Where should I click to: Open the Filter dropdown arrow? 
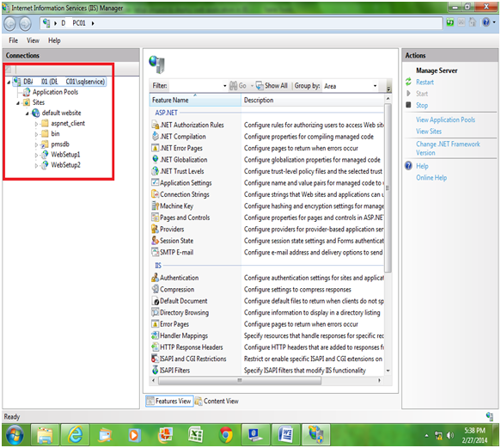224,86
